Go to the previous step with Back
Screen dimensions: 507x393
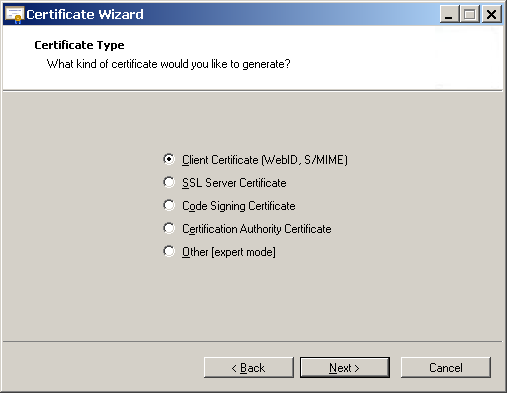[249, 368]
